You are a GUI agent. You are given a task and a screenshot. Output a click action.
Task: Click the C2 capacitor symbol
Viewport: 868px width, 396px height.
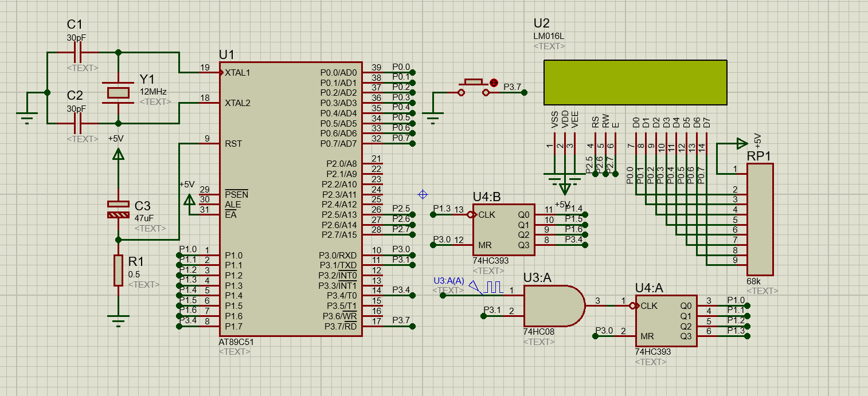click(x=79, y=123)
